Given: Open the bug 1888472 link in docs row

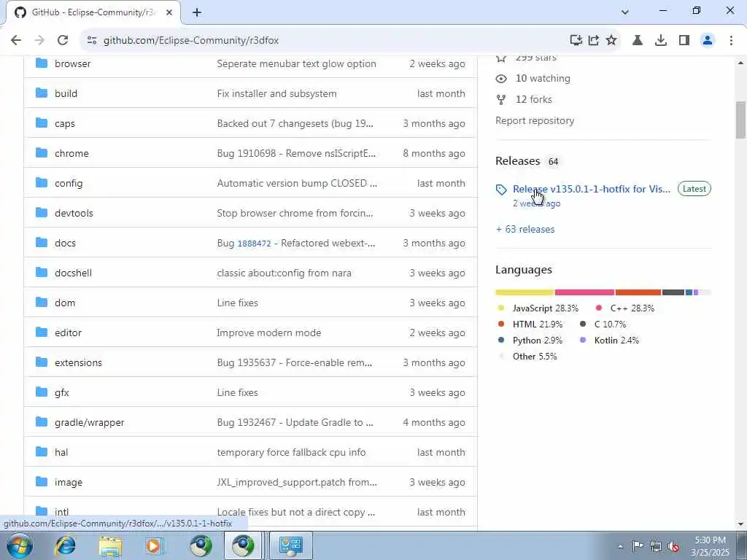Looking at the screenshot, I should [x=254, y=244].
